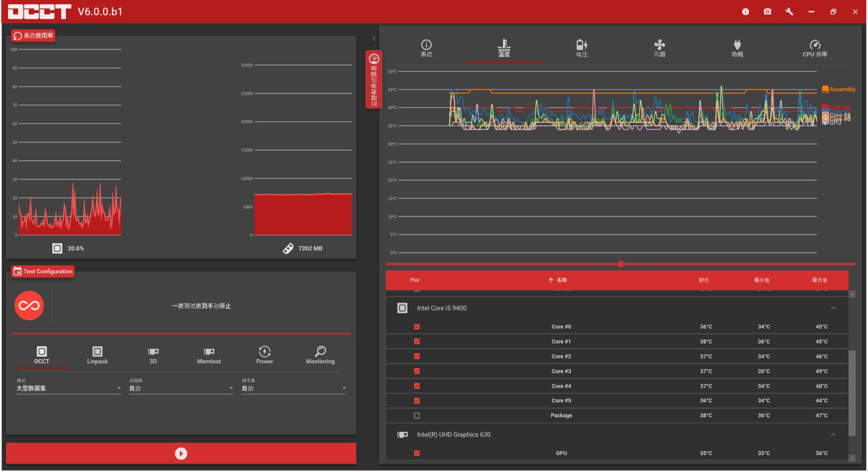
Task: Open the 大型数据集 mode dropdown
Action: coord(68,388)
